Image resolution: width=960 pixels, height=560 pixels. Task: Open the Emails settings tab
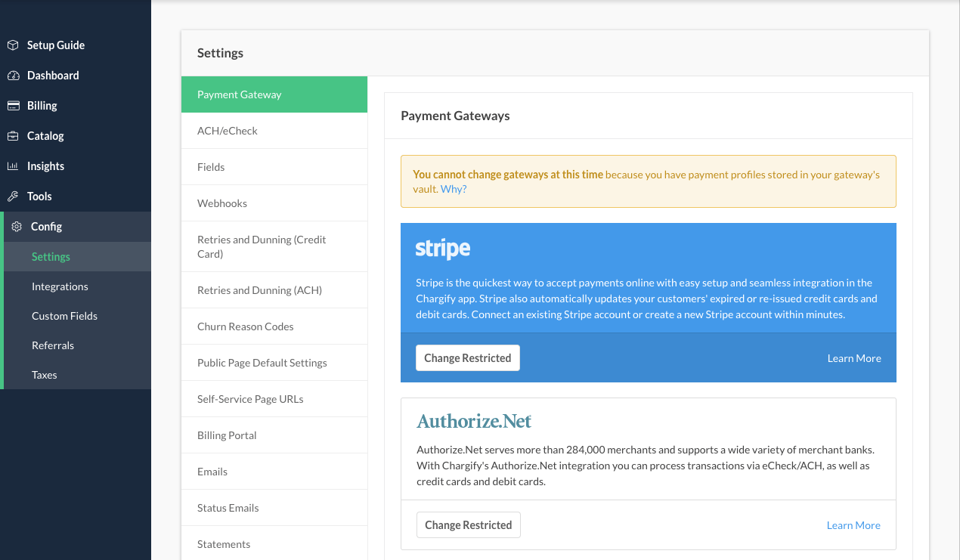(274, 472)
